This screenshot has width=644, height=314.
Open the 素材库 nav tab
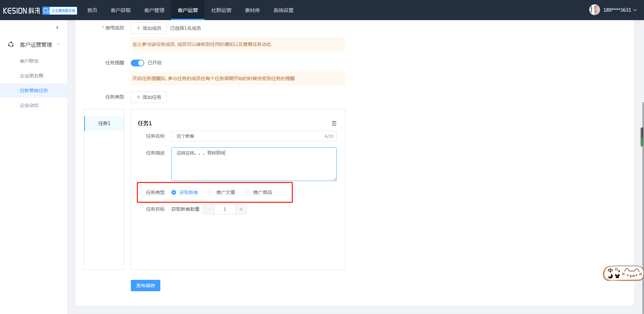tap(252, 10)
